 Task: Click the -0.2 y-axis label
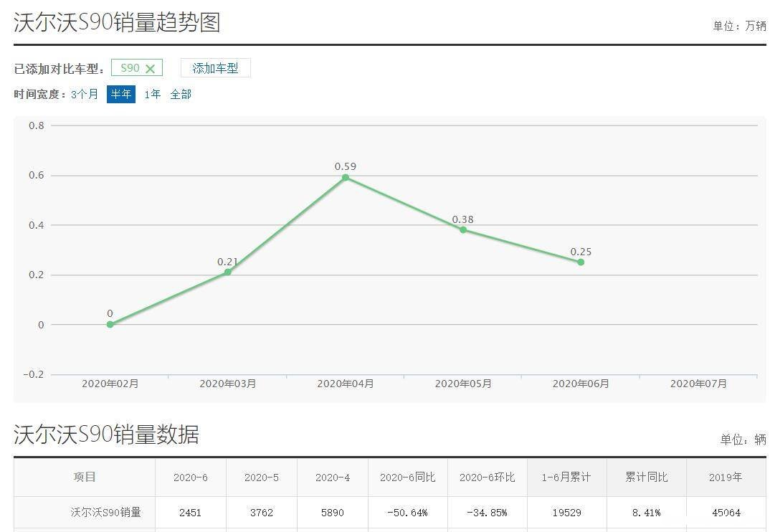(34, 374)
